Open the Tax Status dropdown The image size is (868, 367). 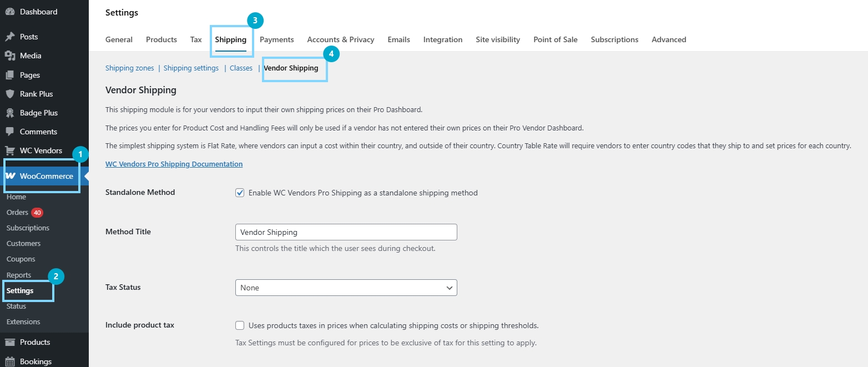(x=346, y=288)
